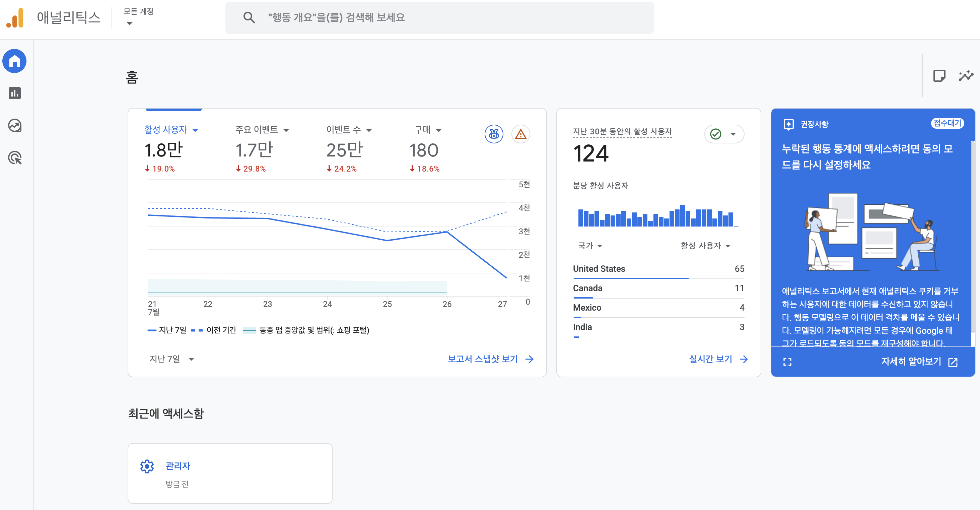Image resolution: width=980 pixels, height=510 pixels.
Task: Open the 국가 dimension dropdown
Action: 590,246
